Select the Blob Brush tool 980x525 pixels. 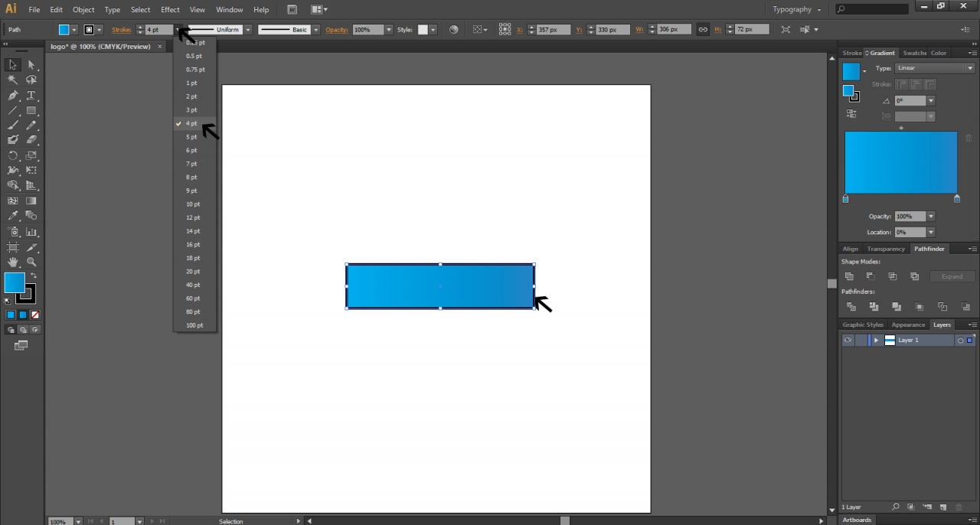pos(13,140)
